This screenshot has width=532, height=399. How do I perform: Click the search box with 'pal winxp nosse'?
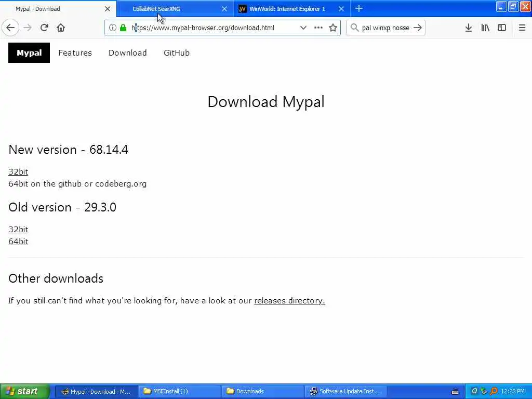click(x=385, y=28)
